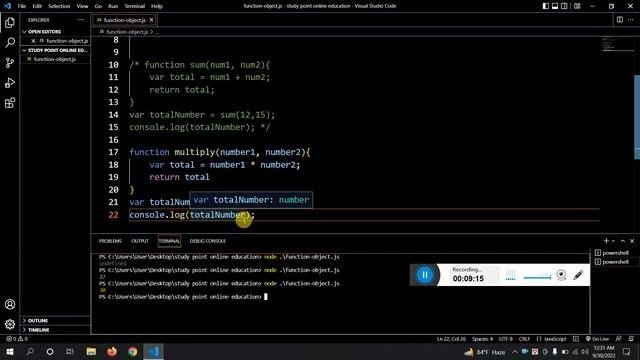
Task: Click the Customize Layout icon
Action: tap(577, 6)
